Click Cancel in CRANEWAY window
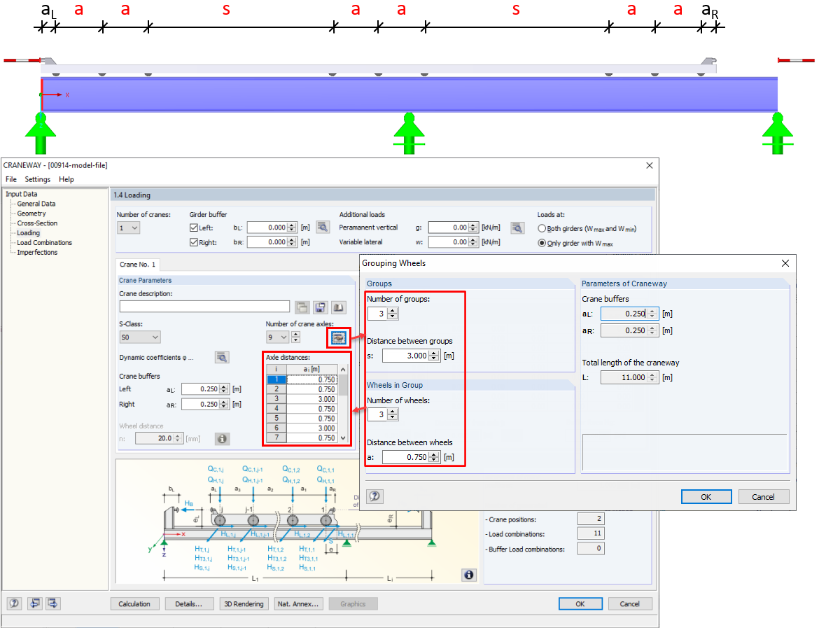 pos(630,603)
